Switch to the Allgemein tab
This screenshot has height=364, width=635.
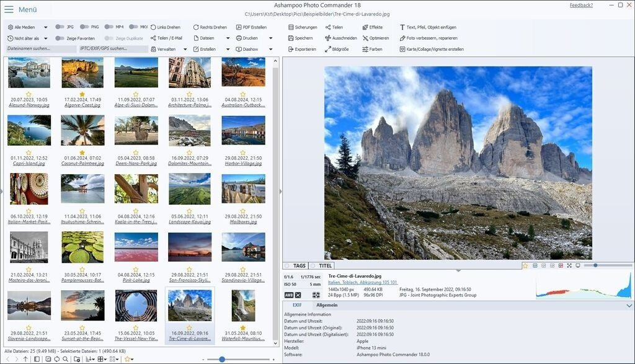pyautogui.click(x=327, y=305)
